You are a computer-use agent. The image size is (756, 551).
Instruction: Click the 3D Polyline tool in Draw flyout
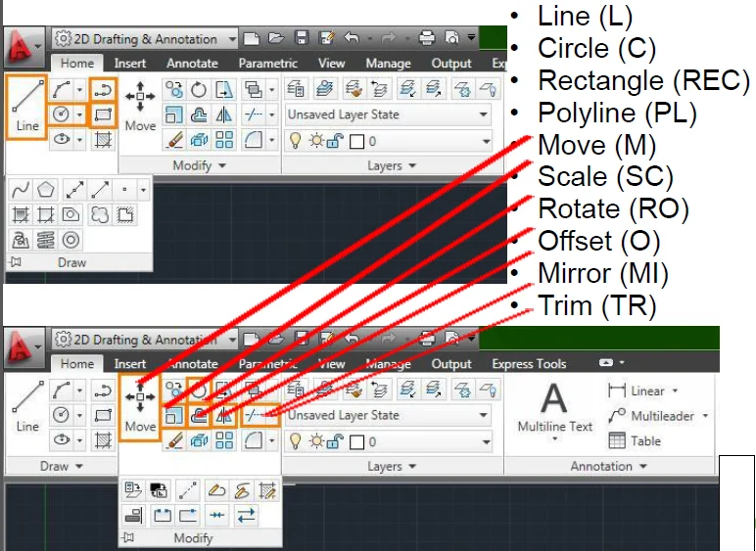coord(21,240)
